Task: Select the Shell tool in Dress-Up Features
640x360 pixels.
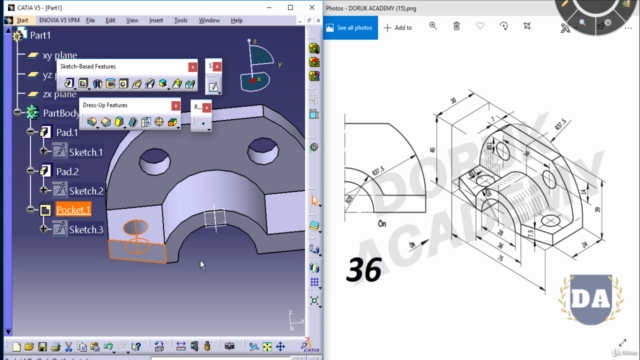Action: [x=132, y=122]
